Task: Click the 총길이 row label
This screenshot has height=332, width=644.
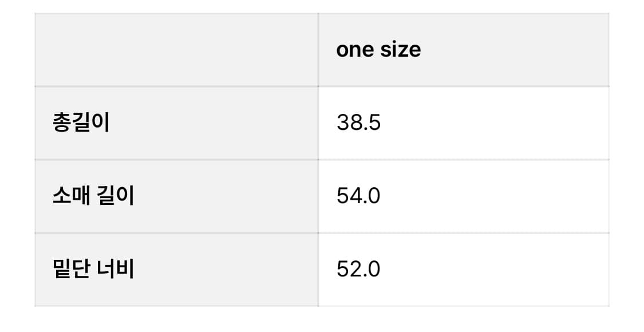Action: (81, 123)
